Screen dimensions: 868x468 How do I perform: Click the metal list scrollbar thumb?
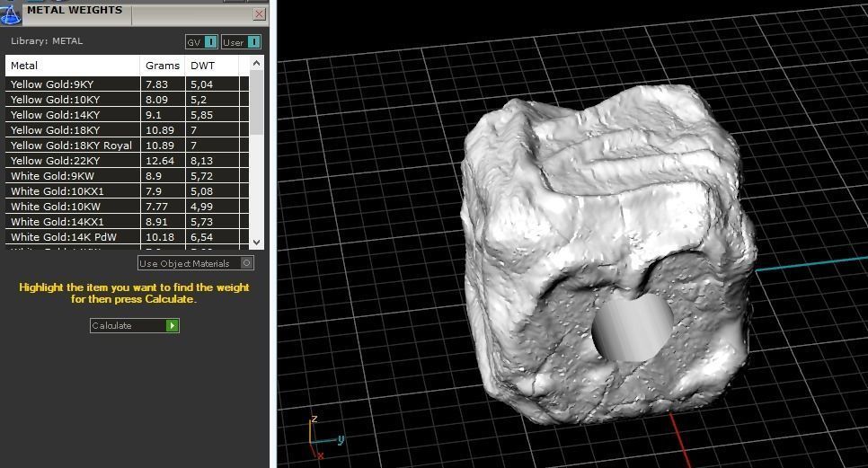point(256,102)
